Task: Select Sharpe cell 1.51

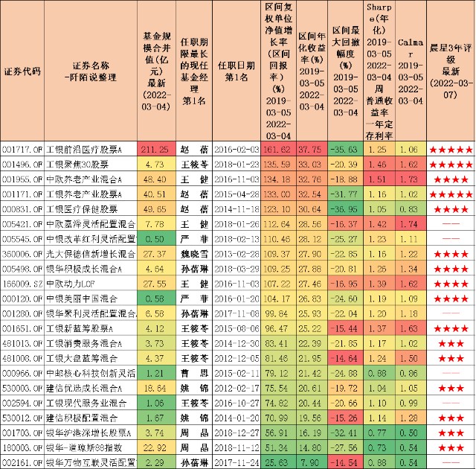Action: coord(379,179)
